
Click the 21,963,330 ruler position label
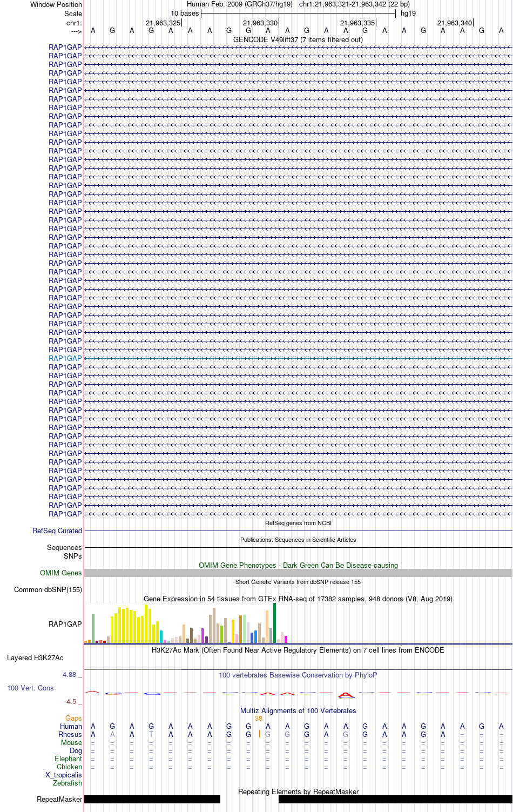[x=260, y=23]
